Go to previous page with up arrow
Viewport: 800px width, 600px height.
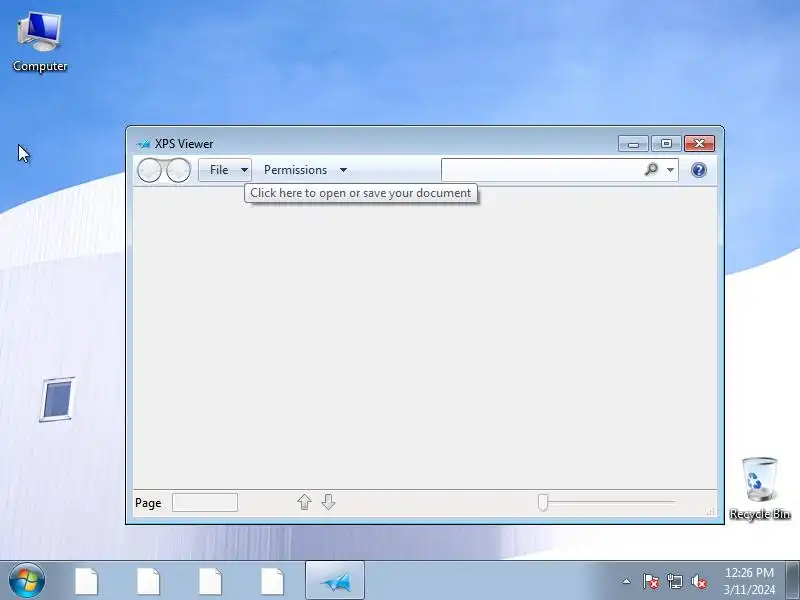point(305,502)
